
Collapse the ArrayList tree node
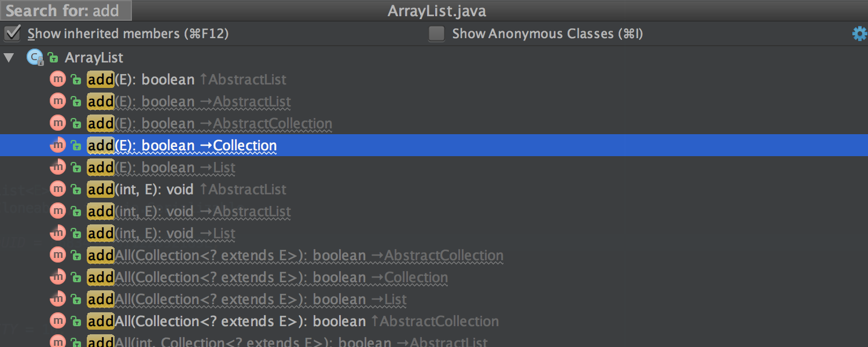9,58
